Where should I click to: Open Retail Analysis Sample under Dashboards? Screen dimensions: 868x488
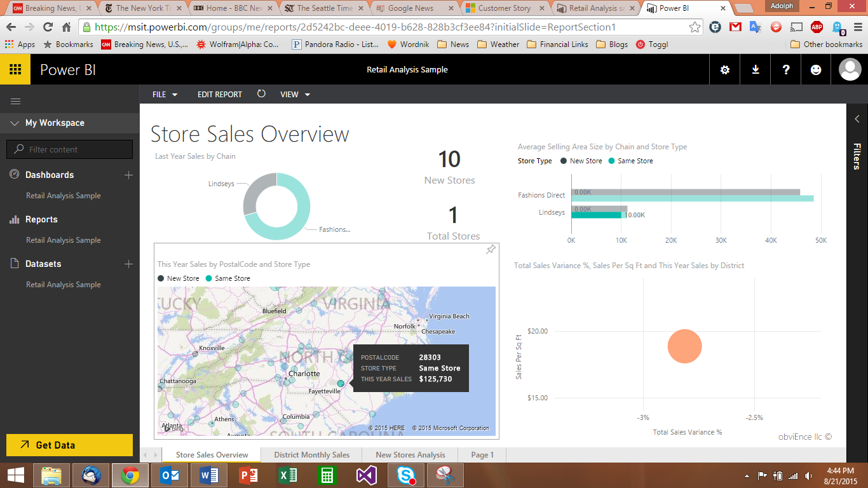[x=64, y=196]
